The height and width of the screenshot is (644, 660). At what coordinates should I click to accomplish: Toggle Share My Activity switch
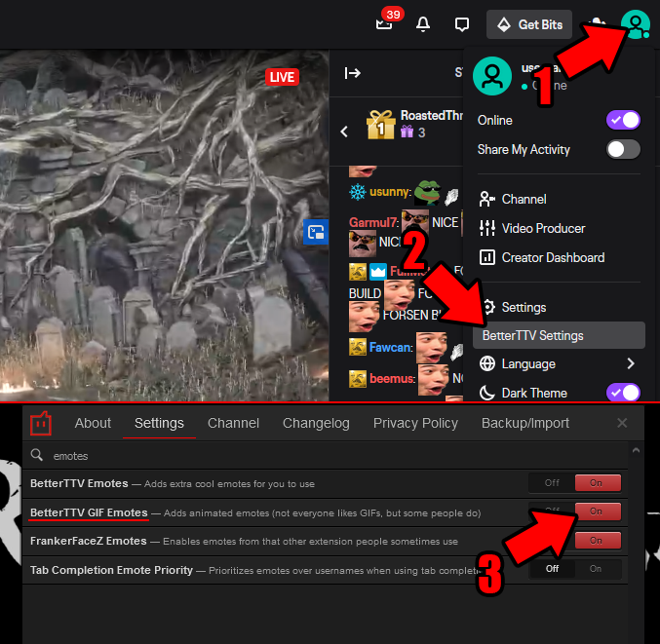coord(623,149)
